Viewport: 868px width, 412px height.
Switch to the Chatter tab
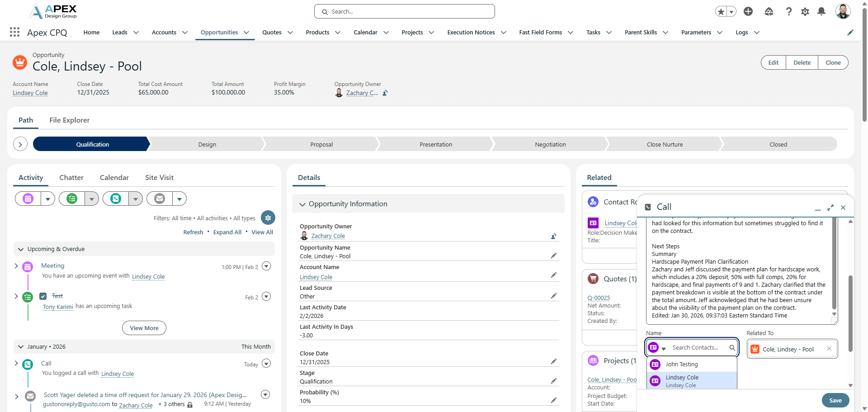pyautogui.click(x=71, y=178)
